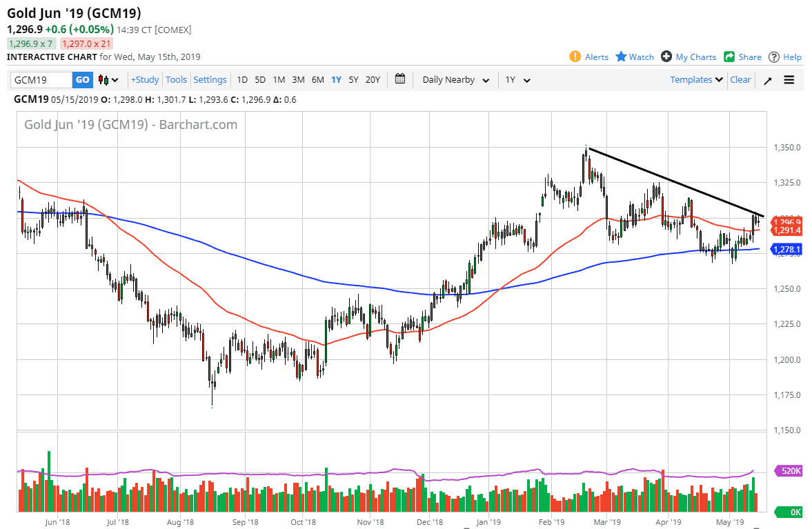Image resolution: width=812 pixels, height=529 pixels.
Task: Open the candlestick chart type selector
Action: coord(107,79)
